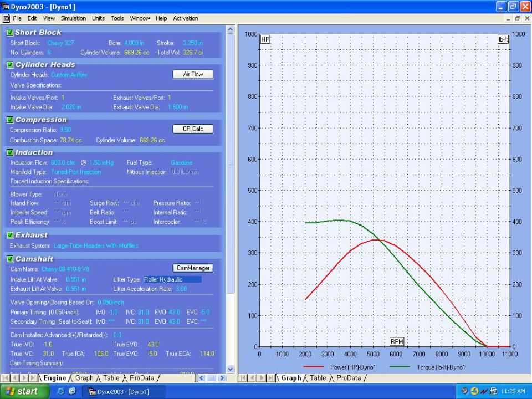Open the File menu
The height and width of the screenshot is (399, 532).
pyautogui.click(x=17, y=18)
